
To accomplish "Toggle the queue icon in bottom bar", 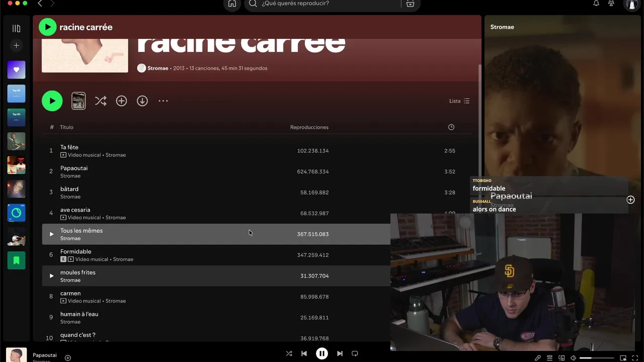I will [549, 358].
